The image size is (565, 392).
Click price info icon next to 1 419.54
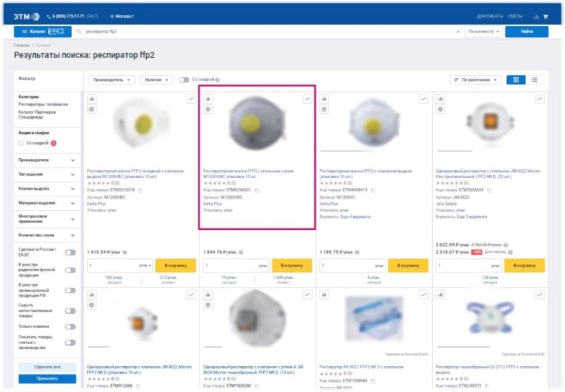point(125,252)
